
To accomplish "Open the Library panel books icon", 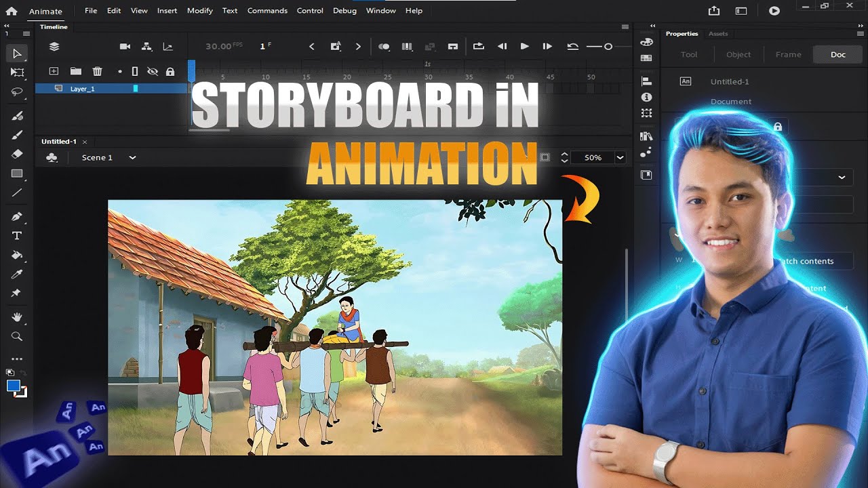I will 646,136.
